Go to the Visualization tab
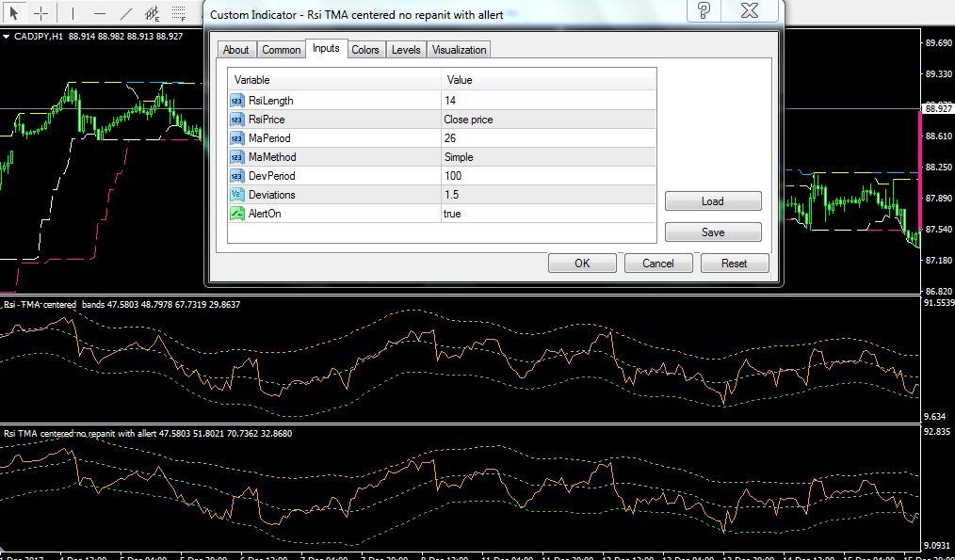Image resolution: width=955 pixels, height=560 pixels. pos(460,50)
